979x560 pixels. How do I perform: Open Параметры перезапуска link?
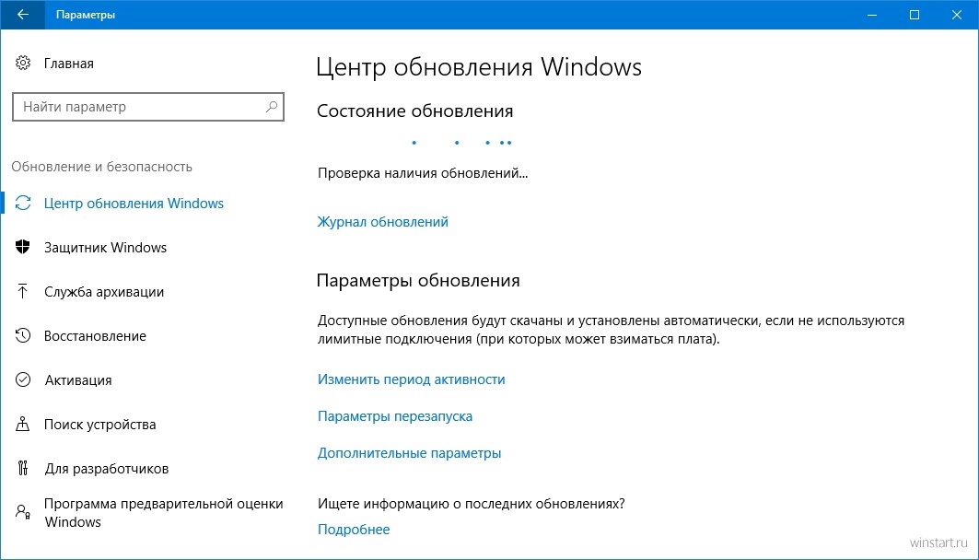[x=394, y=416]
